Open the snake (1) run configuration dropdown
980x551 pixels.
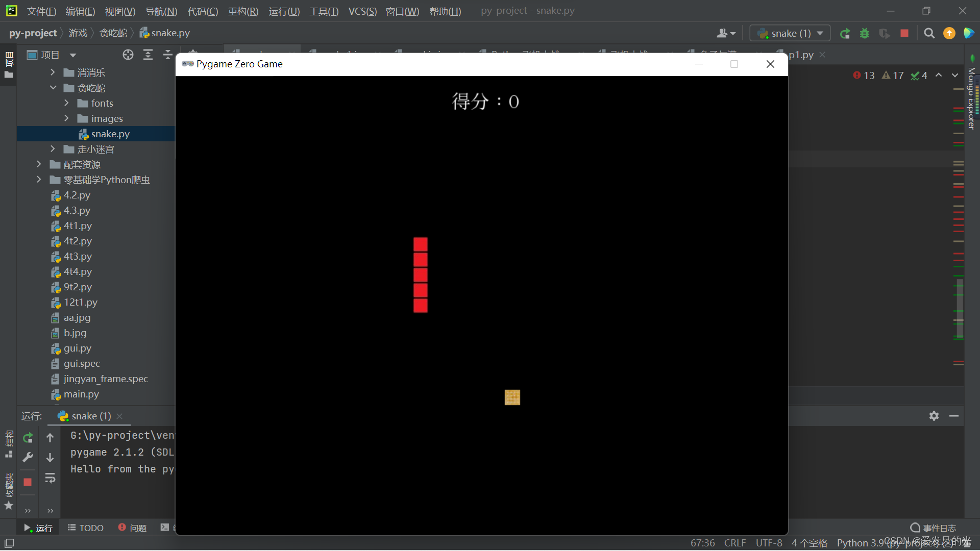point(790,34)
